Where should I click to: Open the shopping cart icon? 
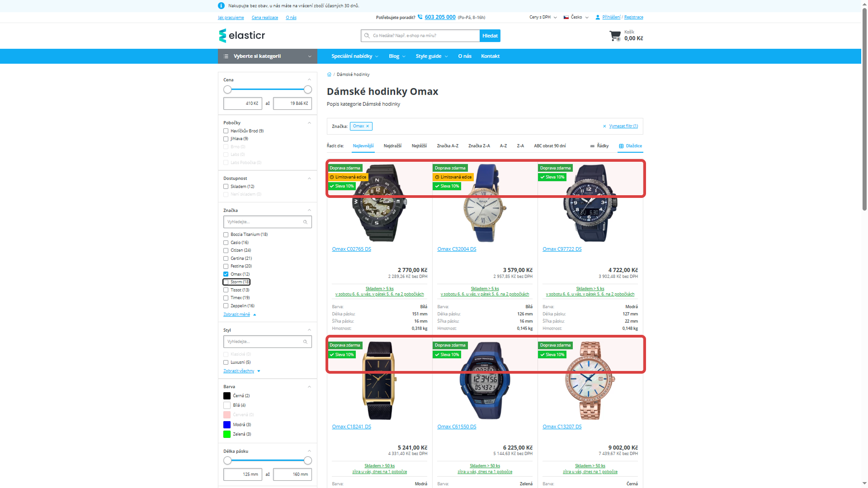pos(615,36)
